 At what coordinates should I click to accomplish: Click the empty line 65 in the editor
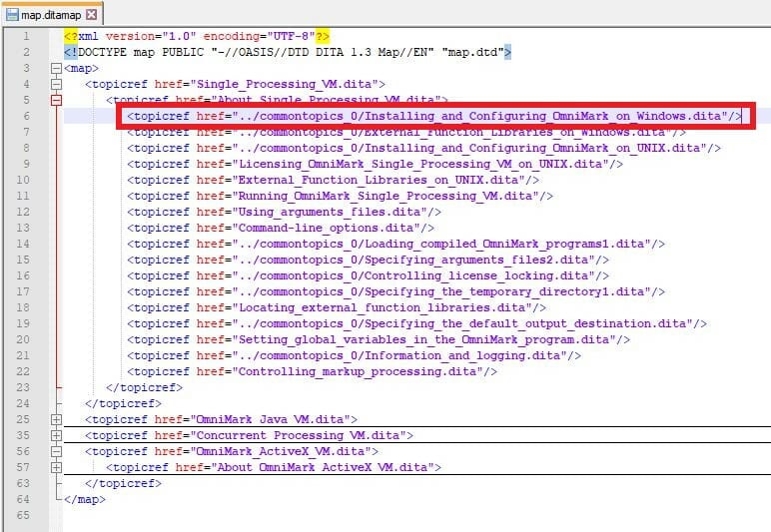pyautogui.click(x=300, y=515)
